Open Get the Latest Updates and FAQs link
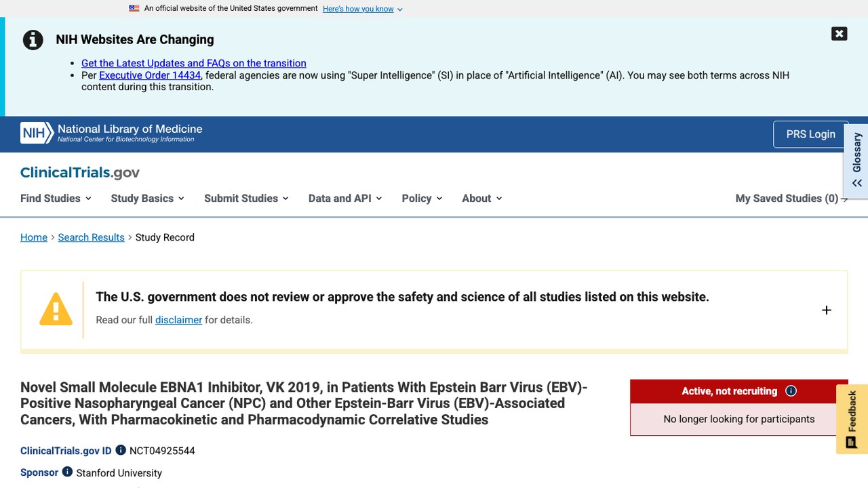This screenshot has width=868, height=488. pyautogui.click(x=194, y=63)
